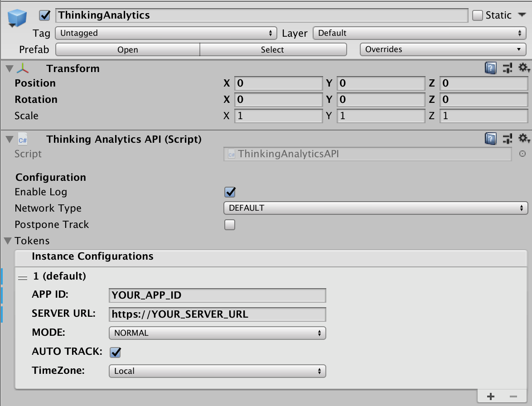Click the ThinkingAnalytics cube gizmo icon
This screenshot has width=532, height=406.
(16, 17)
